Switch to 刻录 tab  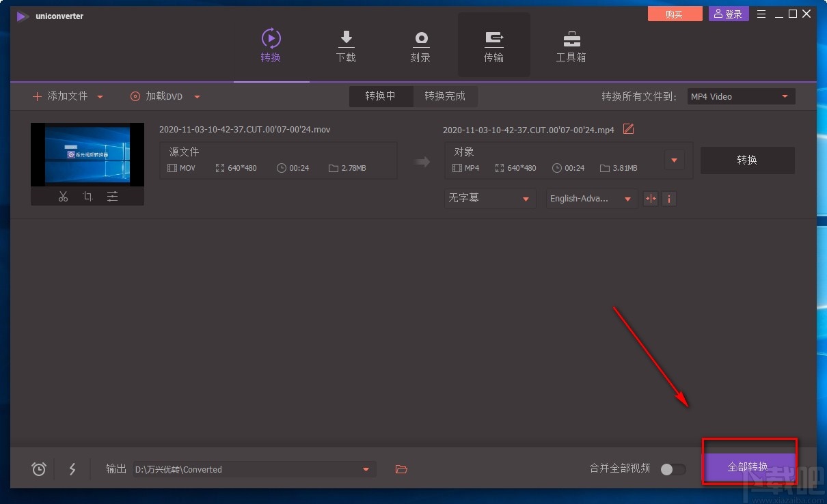tap(420, 45)
